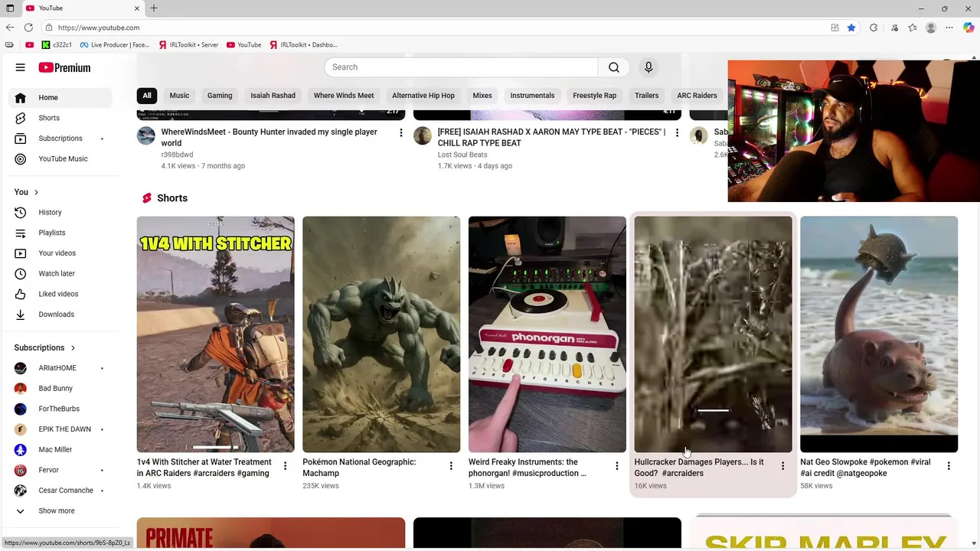Select the ARC Raiders chip
This screenshot has height=551, width=980.
tap(697, 96)
